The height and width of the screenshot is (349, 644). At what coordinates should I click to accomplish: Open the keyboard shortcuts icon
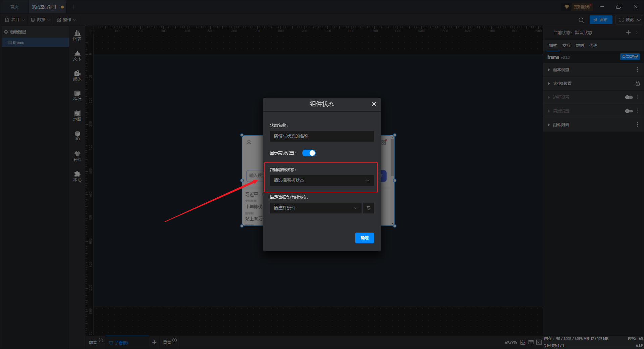click(531, 342)
